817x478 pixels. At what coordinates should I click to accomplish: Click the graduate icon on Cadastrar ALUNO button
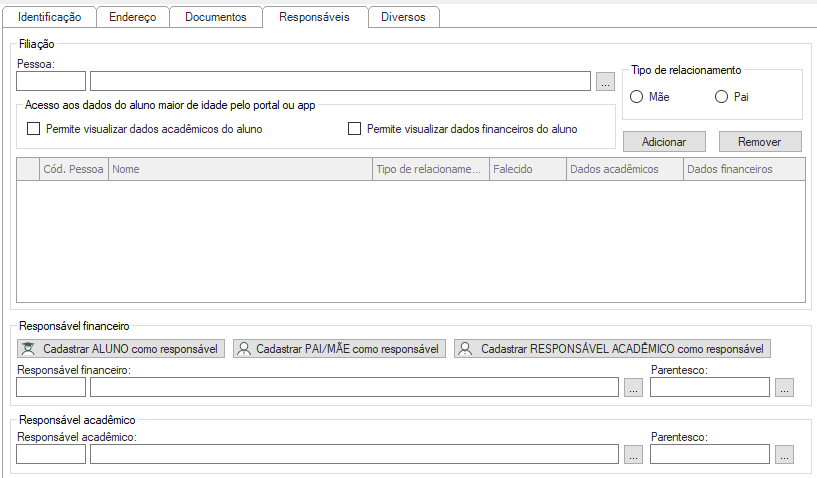30,349
